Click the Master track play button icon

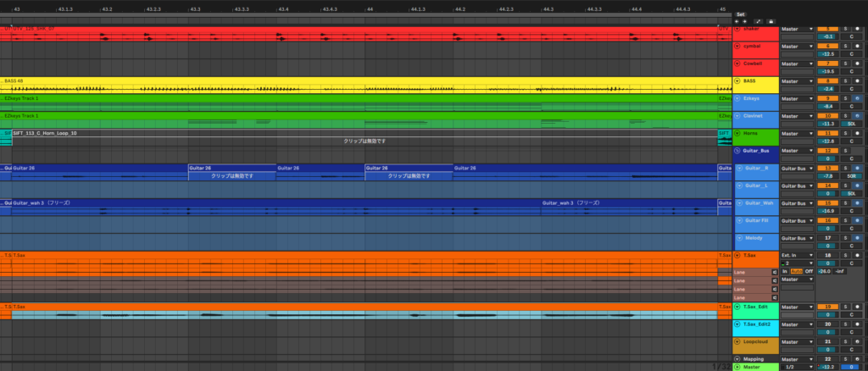point(737,367)
